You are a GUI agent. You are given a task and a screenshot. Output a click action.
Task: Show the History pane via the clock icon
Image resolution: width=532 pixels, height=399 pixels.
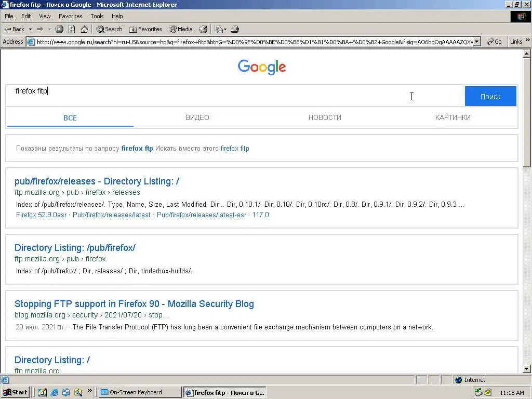click(x=203, y=29)
